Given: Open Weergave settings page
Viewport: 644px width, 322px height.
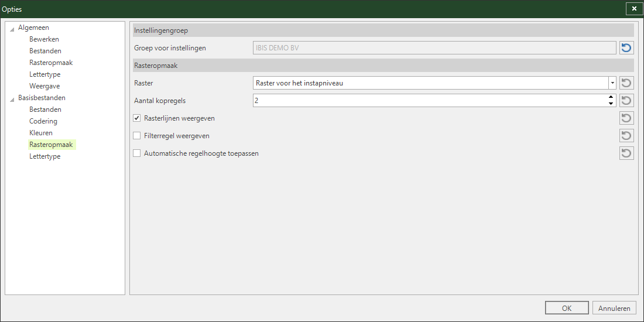Looking at the screenshot, I should click(x=44, y=86).
